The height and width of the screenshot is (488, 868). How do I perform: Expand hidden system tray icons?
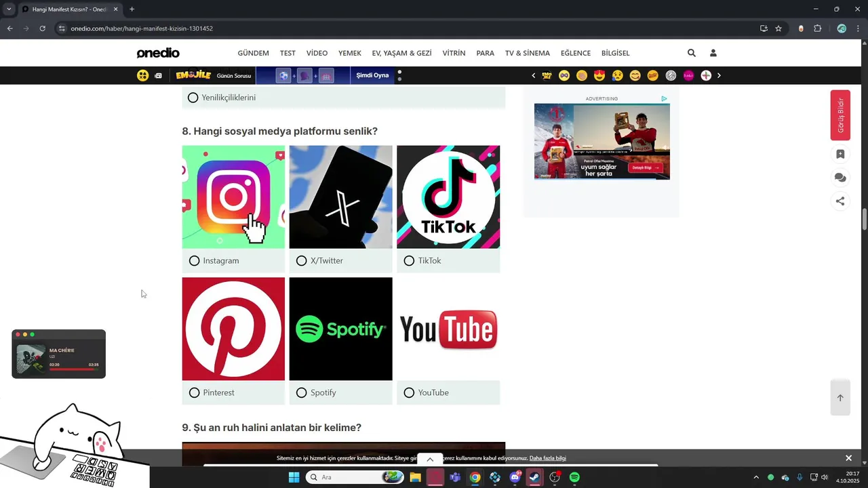click(756, 477)
